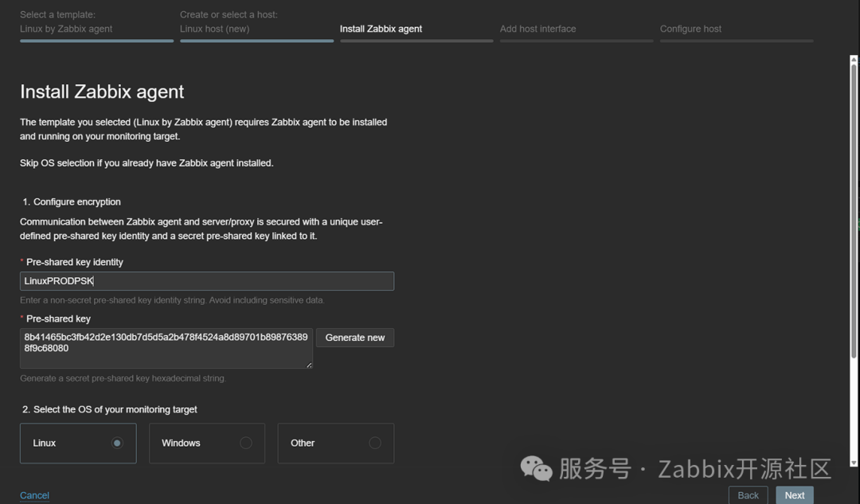Return to the Linux host (new) step
The width and height of the screenshot is (860, 504).
coord(214,29)
